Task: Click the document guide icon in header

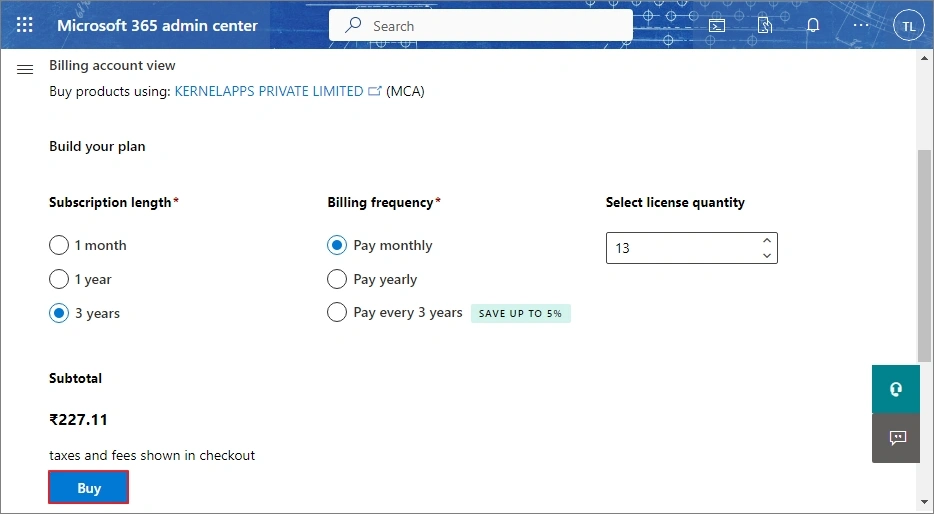Action: point(765,26)
